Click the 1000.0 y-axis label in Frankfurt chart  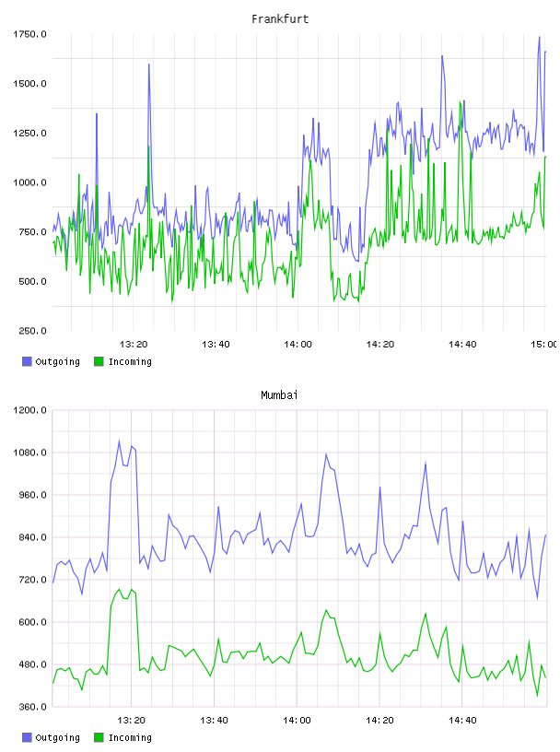click(x=29, y=182)
